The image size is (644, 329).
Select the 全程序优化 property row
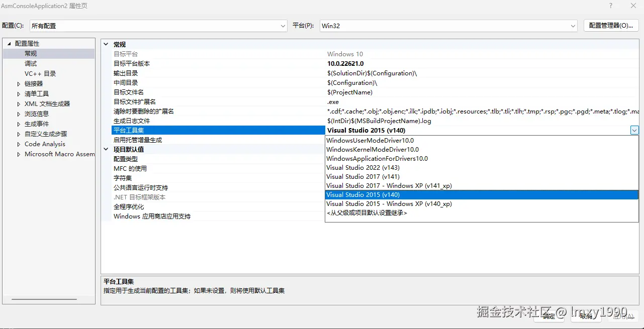(218, 207)
